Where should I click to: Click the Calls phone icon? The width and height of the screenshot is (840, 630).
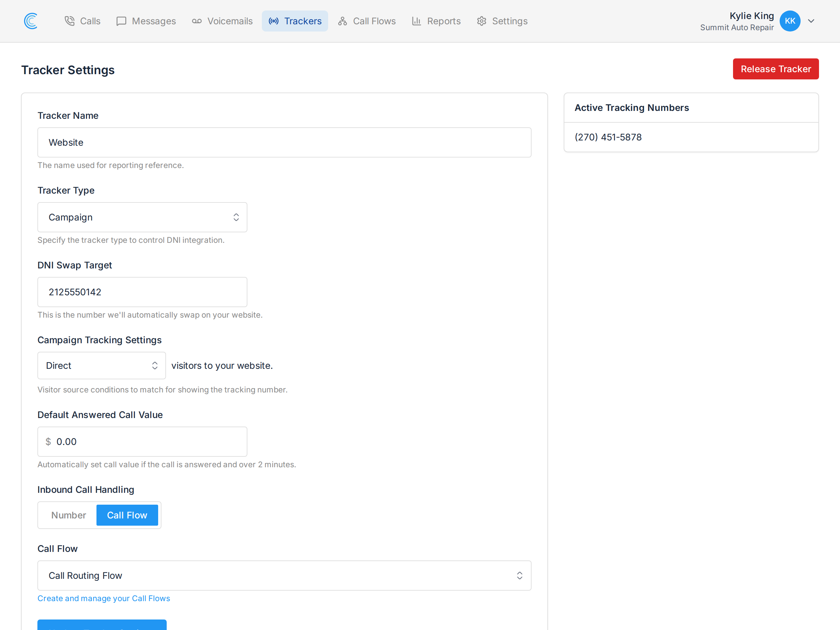tap(70, 21)
